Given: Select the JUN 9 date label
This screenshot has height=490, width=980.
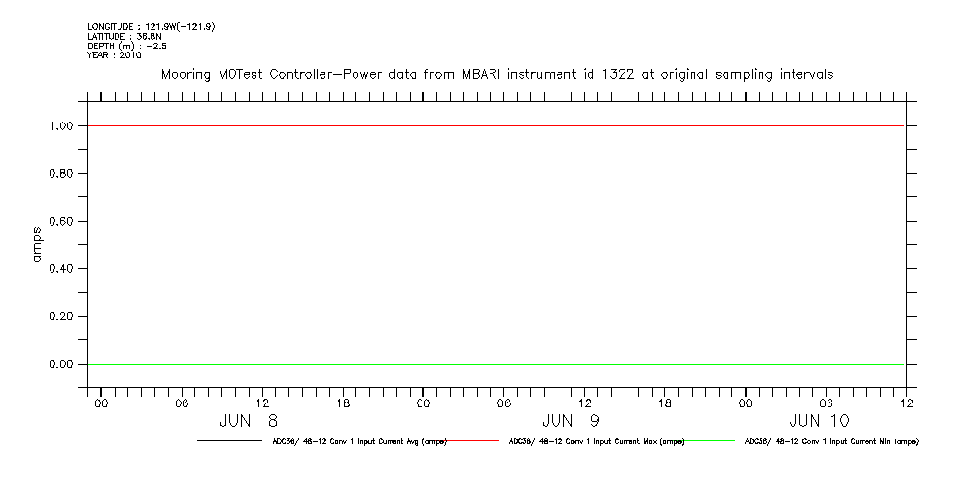Looking at the screenshot, I should (x=571, y=421).
